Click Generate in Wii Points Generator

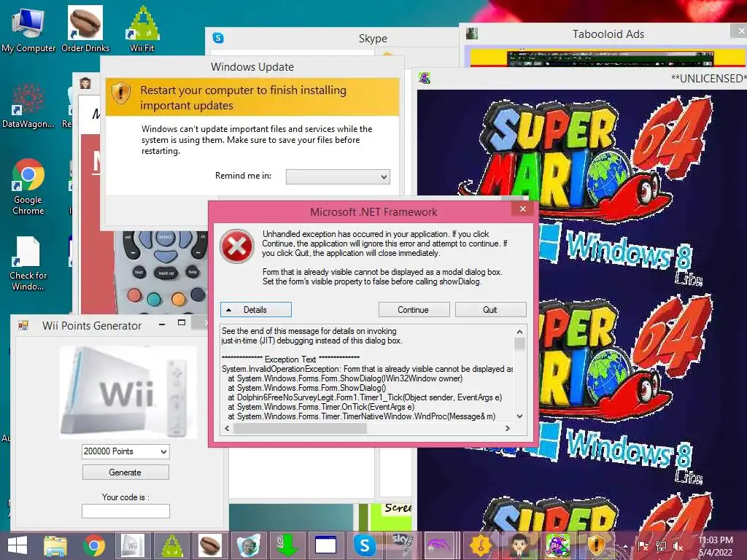(125, 472)
